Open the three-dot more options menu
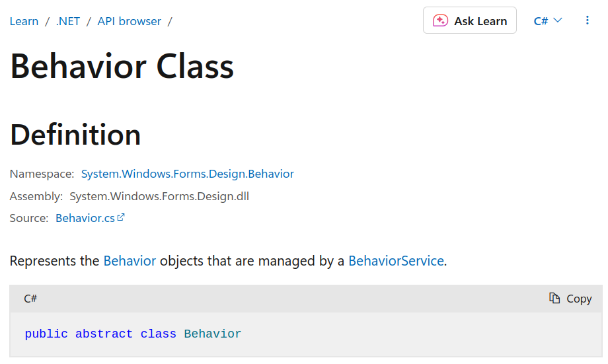The image size is (608, 364). point(588,20)
